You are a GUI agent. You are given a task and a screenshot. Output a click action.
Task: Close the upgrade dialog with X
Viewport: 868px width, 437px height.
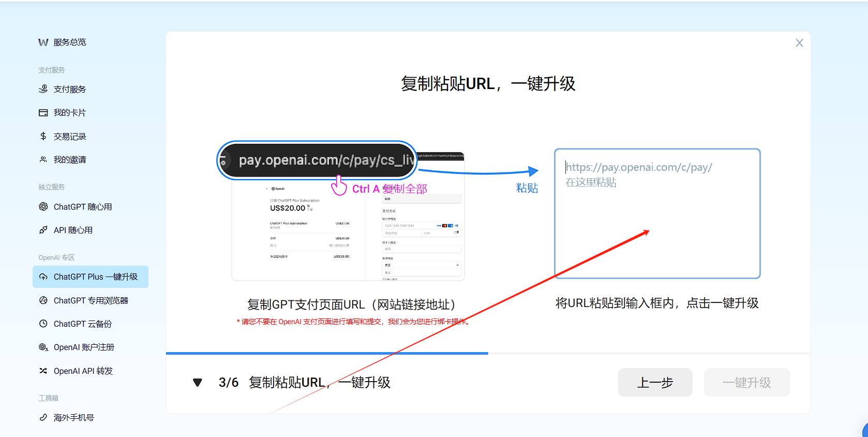(x=799, y=43)
